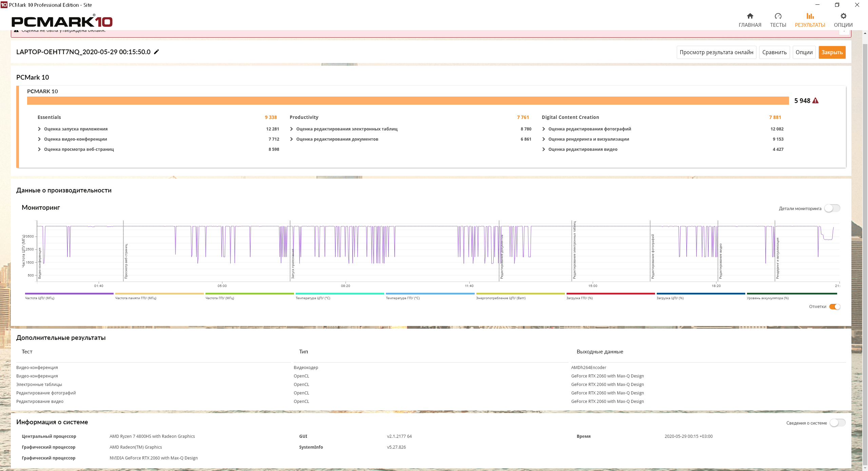The height and width of the screenshot is (471, 868).
Task: Open the ОПЦИИ gear icon
Action: pos(843,16)
